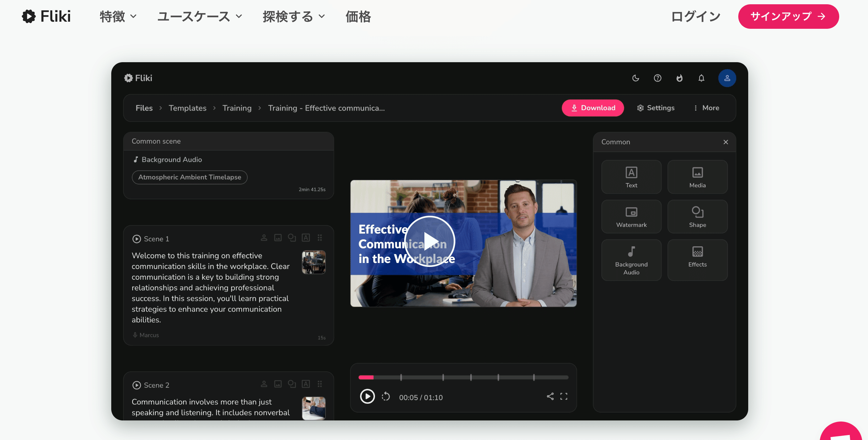Screen dimensions: 868x440
Task: Select the Text tool tile
Action: point(631,177)
